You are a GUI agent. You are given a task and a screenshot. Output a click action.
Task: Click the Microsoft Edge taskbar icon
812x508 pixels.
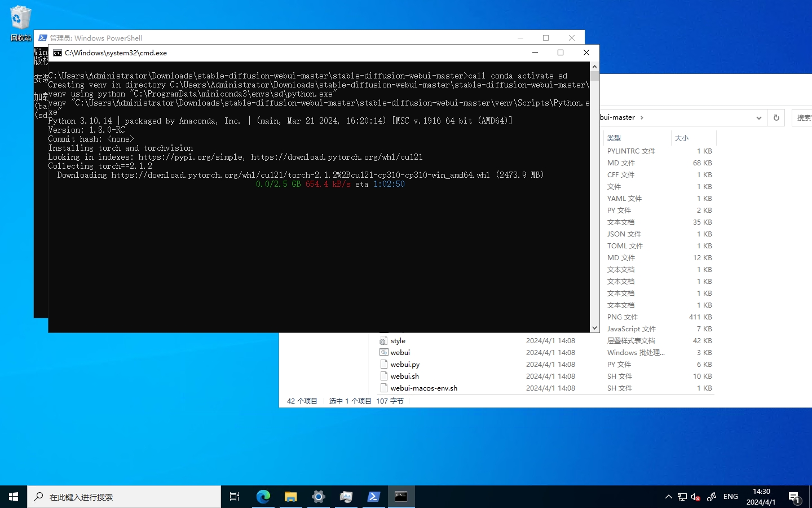click(x=263, y=497)
